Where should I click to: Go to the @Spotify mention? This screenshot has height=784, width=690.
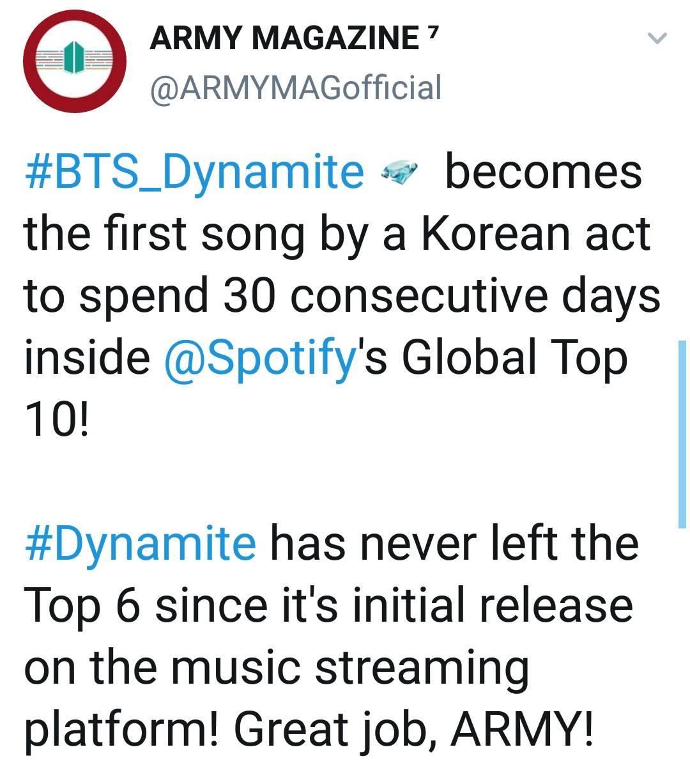259,358
